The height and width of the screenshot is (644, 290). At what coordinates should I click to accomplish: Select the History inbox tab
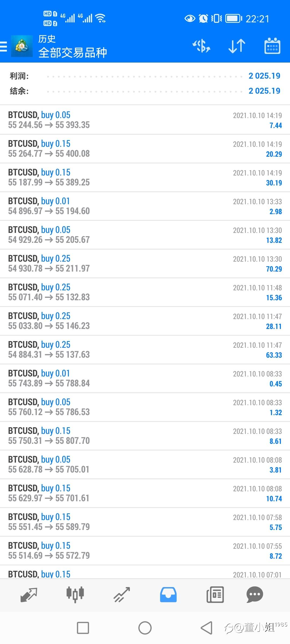click(168, 595)
